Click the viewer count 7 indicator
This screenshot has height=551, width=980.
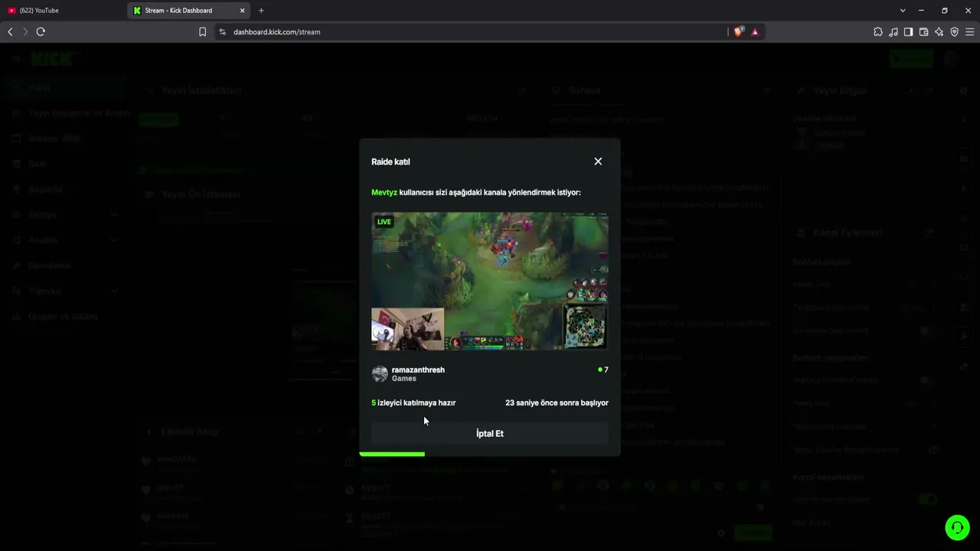pyautogui.click(x=603, y=370)
